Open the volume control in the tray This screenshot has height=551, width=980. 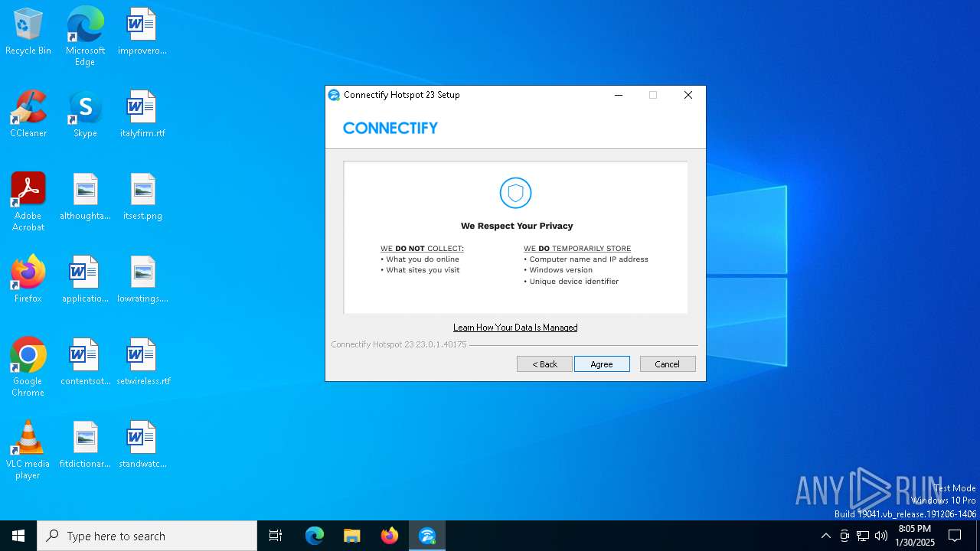pos(881,536)
